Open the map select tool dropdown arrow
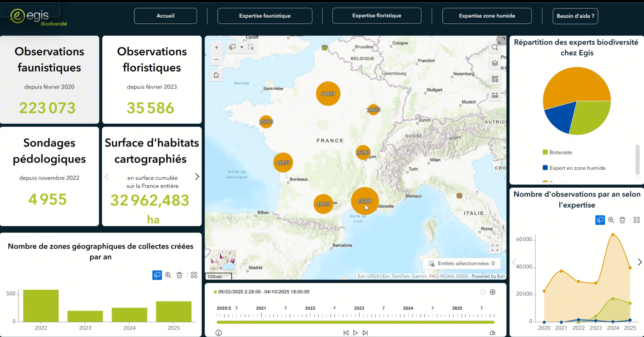The width and height of the screenshot is (644, 337). point(242,47)
